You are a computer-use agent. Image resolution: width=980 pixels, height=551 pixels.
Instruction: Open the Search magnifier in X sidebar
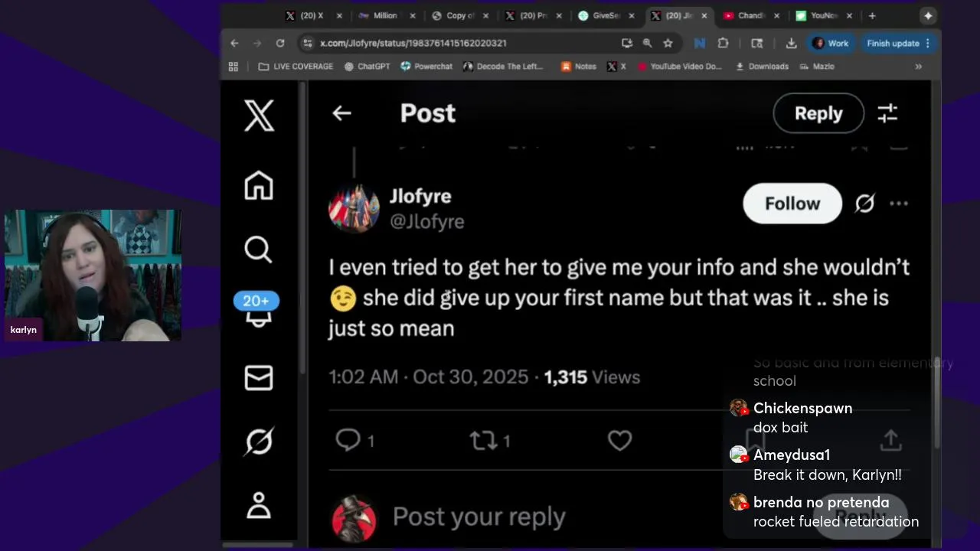pos(258,249)
